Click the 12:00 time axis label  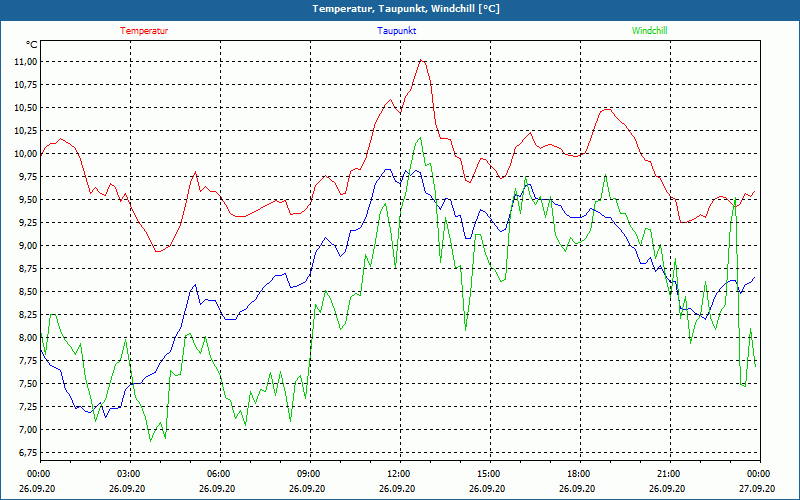400,474
